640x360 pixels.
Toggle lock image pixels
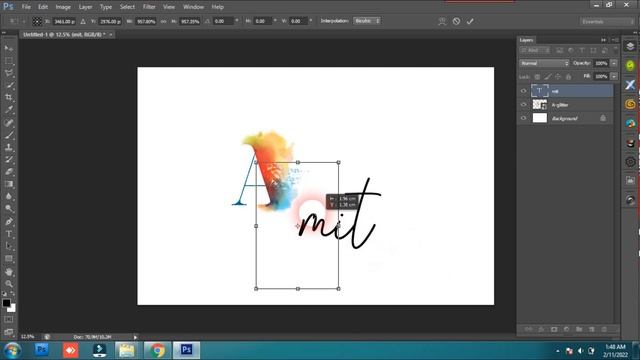pyautogui.click(x=548, y=77)
